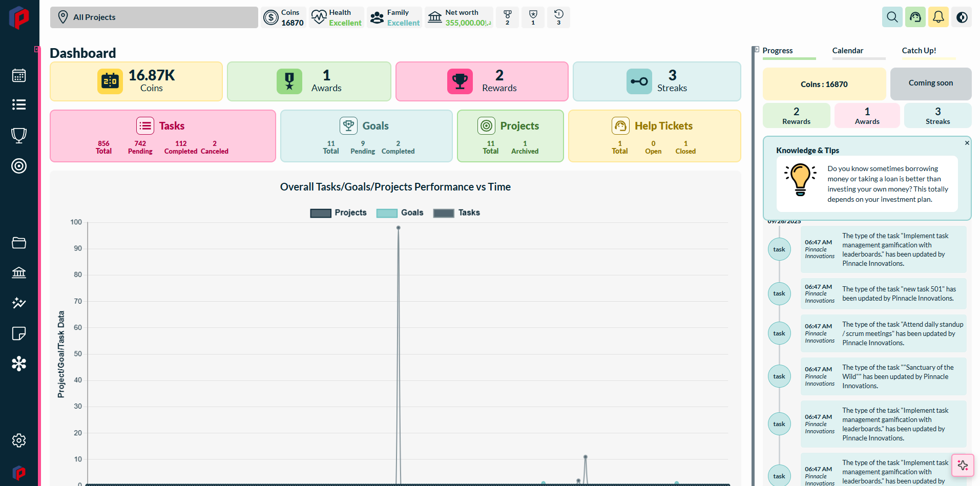Screen dimensions: 980x486
Task: Toggle the Goals series in chart legend
Action: point(400,213)
